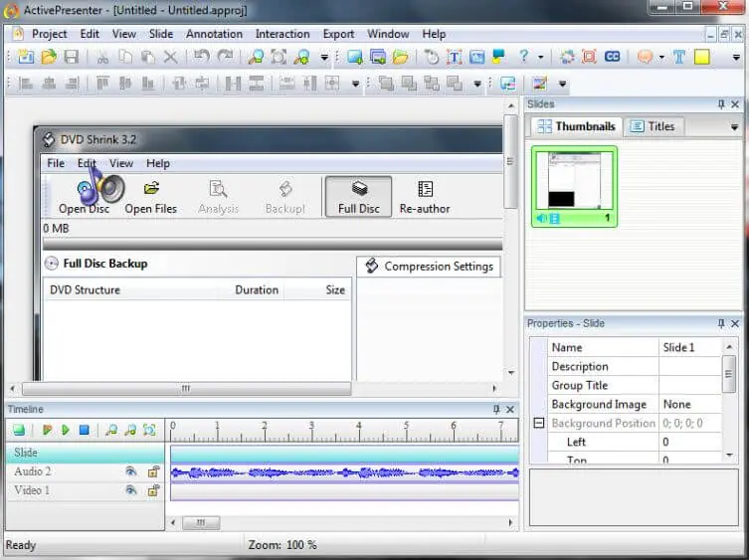Click the Cut scissors icon

coord(102,57)
